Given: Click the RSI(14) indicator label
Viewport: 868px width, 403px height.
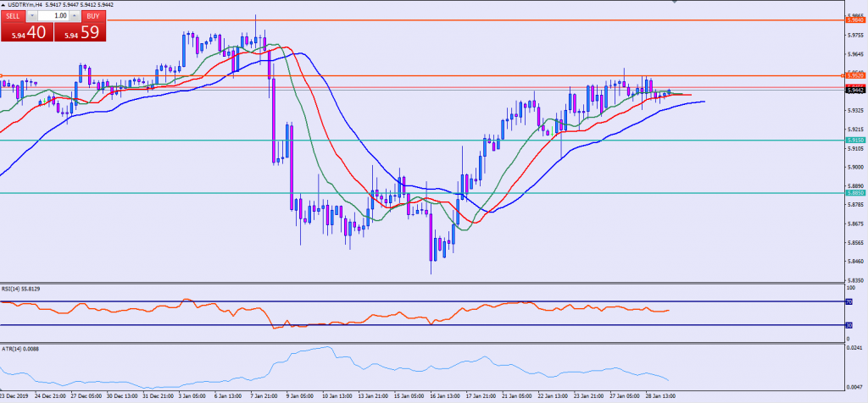Looking at the screenshot, I should pos(18,289).
